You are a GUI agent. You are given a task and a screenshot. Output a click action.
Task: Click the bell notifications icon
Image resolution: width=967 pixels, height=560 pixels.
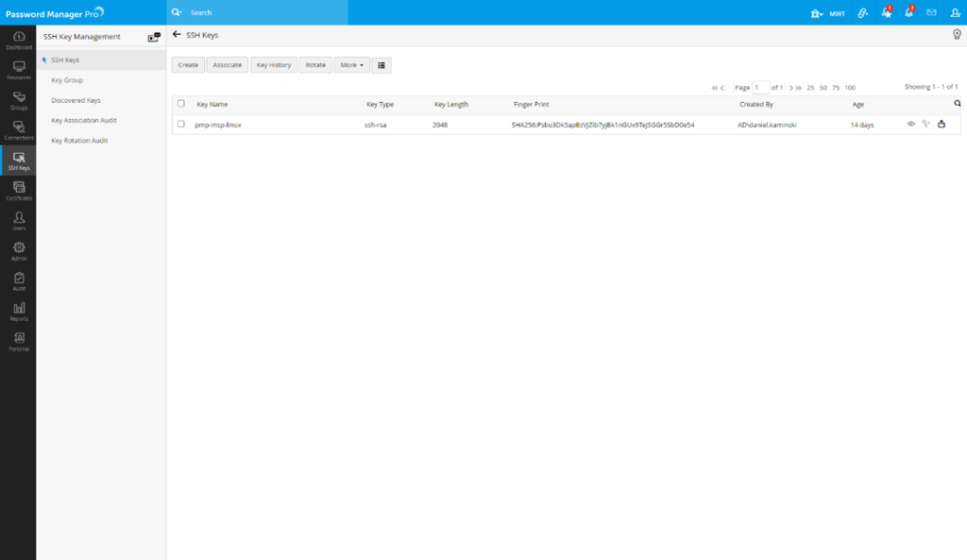click(x=908, y=13)
